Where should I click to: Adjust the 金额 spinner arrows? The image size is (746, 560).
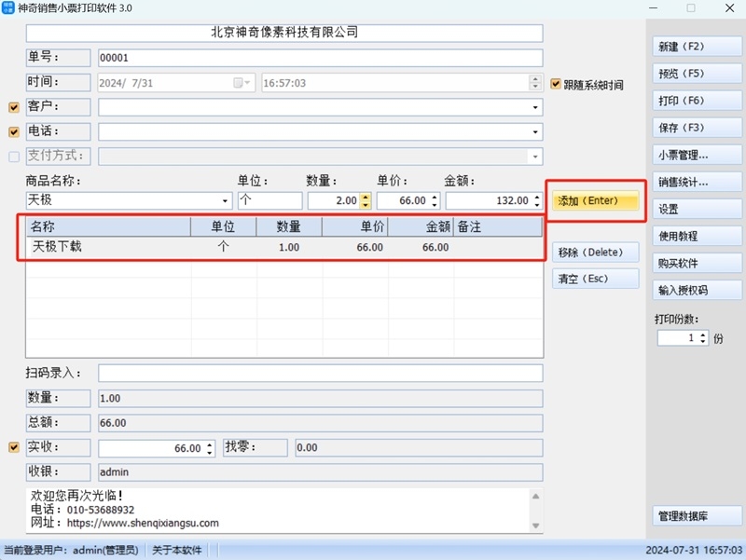(x=537, y=200)
